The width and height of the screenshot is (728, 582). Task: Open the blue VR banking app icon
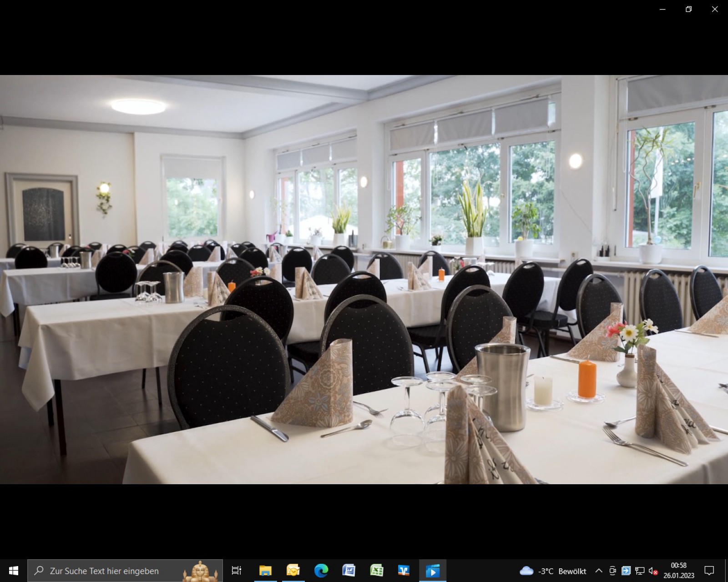pyautogui.click(x=404, y=571)
